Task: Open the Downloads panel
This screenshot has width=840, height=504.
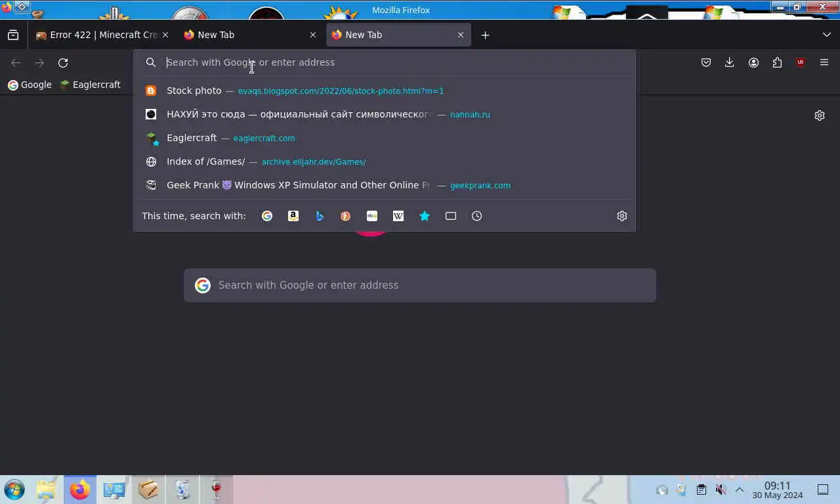Action: pos(729,62)
